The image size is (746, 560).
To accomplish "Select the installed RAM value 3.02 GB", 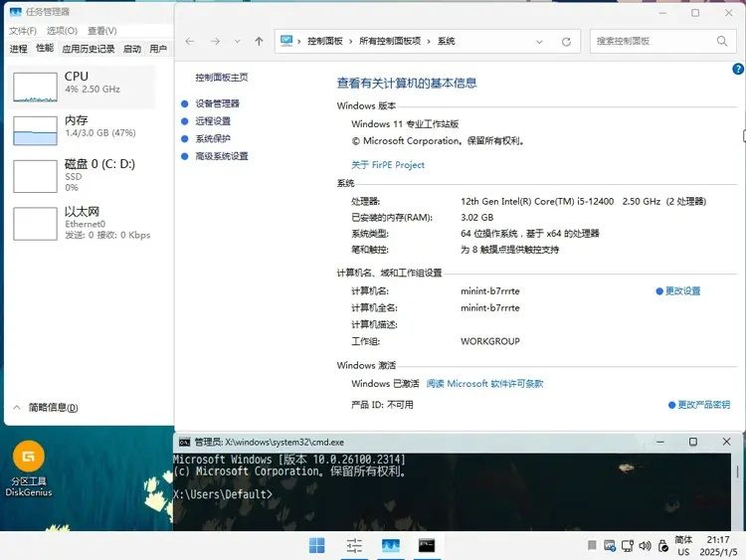I will pos(477,218).
